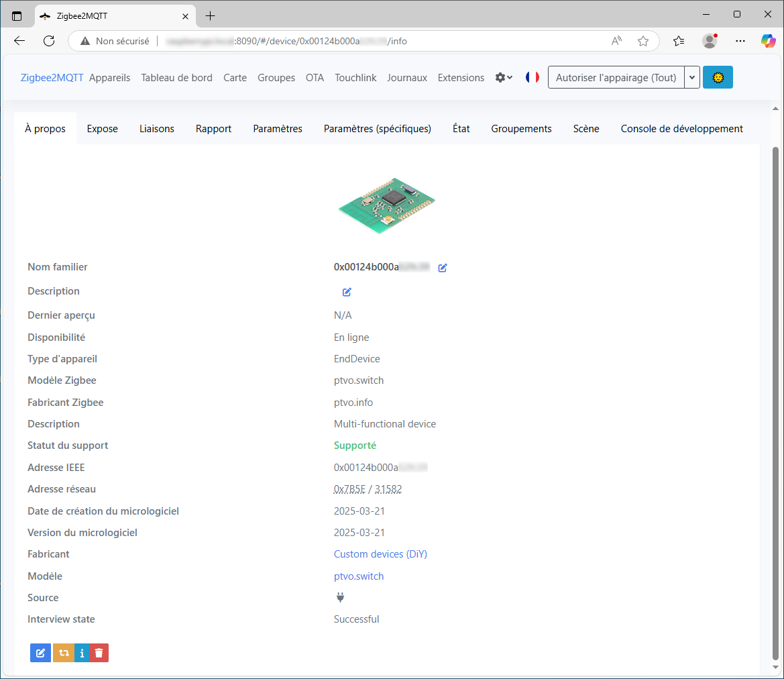
Task: Click the ptvo.switch model link
Action: (x=359, y=576)
